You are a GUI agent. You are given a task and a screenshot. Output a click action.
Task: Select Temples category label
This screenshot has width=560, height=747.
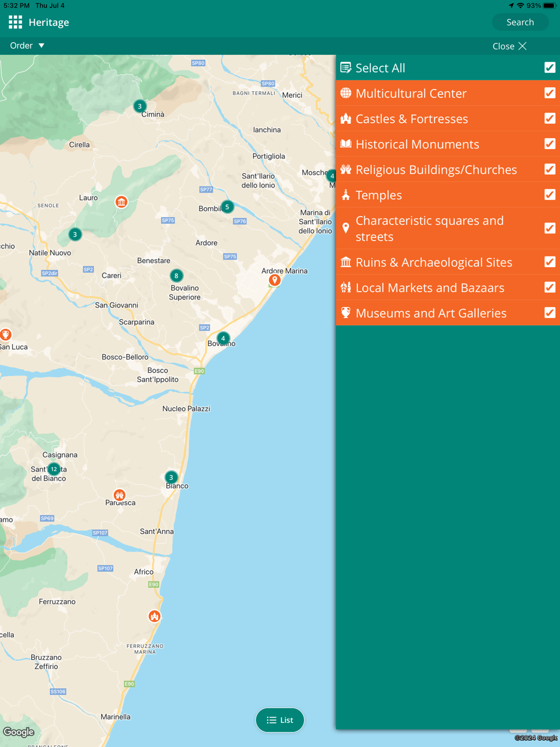coord(379,195)
